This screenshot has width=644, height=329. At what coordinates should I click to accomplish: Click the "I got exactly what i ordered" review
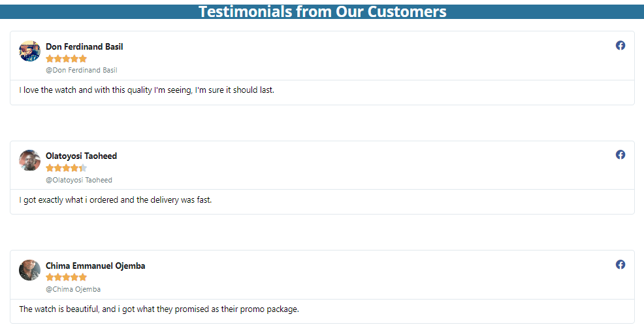click(116, 200)
